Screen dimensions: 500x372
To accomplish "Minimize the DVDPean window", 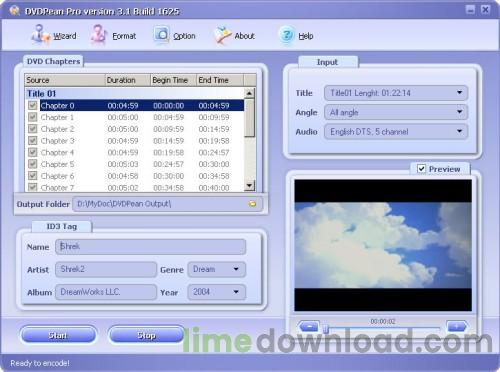I will tap(470, 10).
